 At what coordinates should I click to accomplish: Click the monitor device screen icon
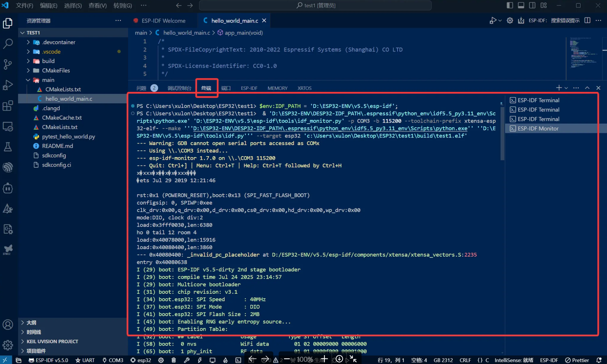pos(212,360)
